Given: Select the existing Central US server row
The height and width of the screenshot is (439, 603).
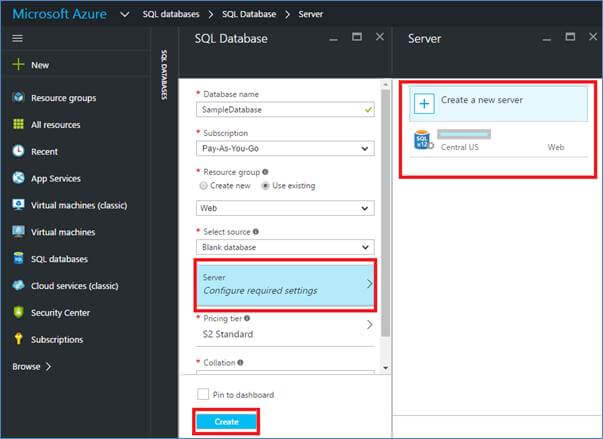Looking at the screenshot, I should 498,140.
